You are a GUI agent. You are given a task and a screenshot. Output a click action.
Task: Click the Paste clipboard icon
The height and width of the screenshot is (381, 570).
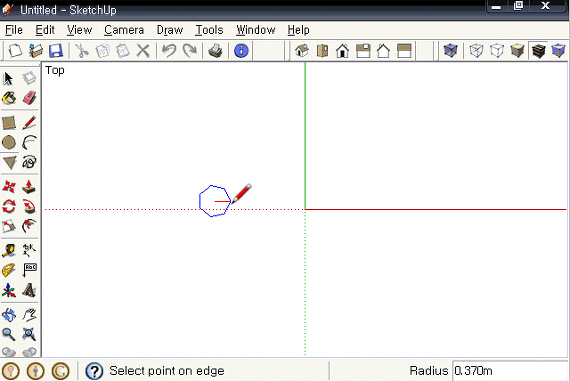[123, 51]
